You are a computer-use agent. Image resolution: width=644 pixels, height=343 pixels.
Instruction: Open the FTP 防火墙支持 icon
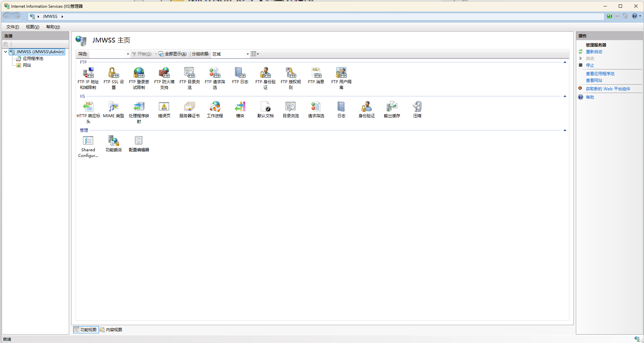(x=164, y=73)
